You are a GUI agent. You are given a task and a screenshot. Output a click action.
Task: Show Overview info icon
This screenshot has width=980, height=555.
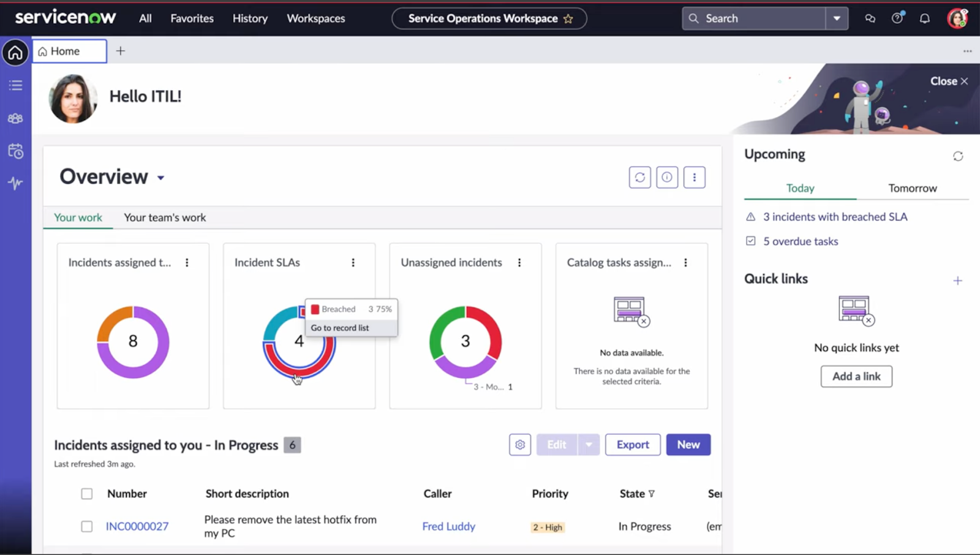[x=667, y=177]
